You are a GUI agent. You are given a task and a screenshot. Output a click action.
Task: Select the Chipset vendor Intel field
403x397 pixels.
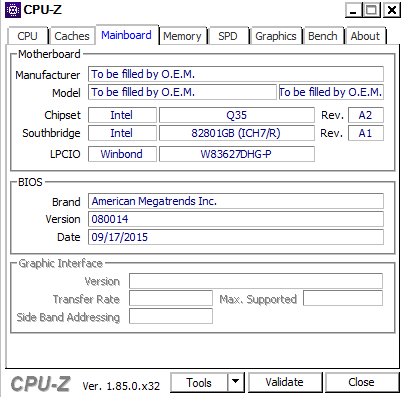(x=122, y=115)
